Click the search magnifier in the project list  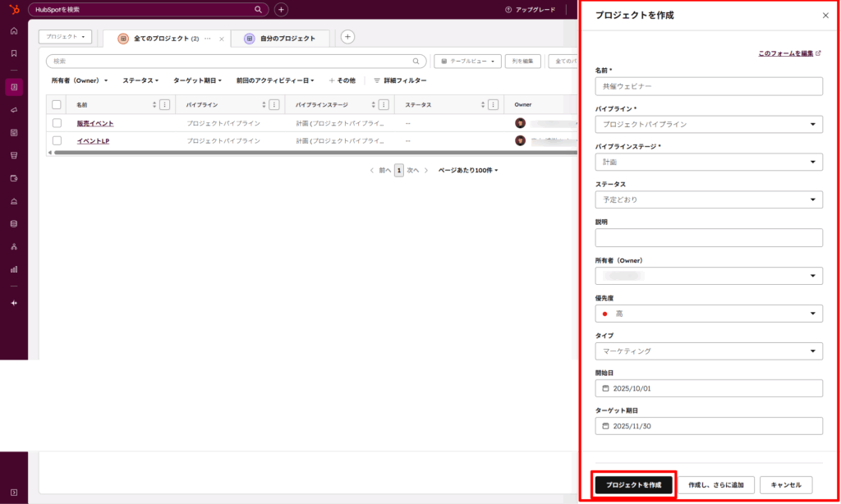[416, 61]
